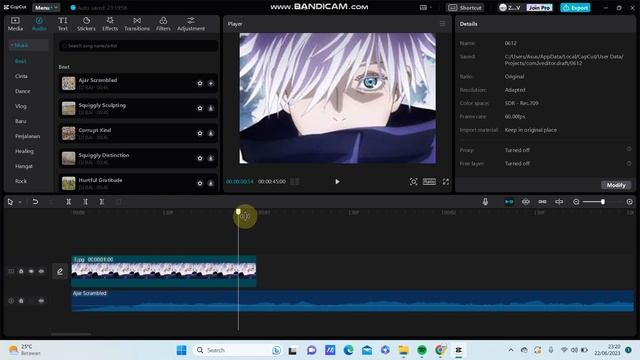Play the preview in the Player

(x=337, y=182)
